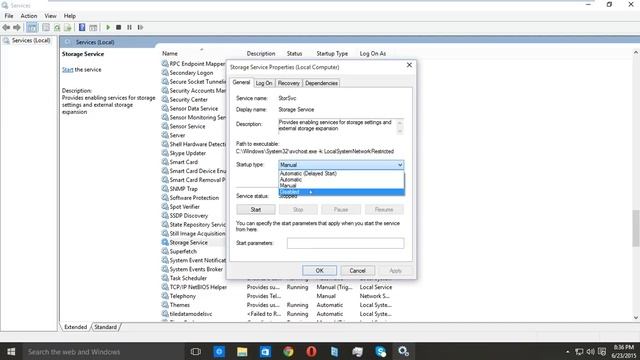Select the Themes service row
This screenshot has height=360, width=640.
click(x=180, y=305)
